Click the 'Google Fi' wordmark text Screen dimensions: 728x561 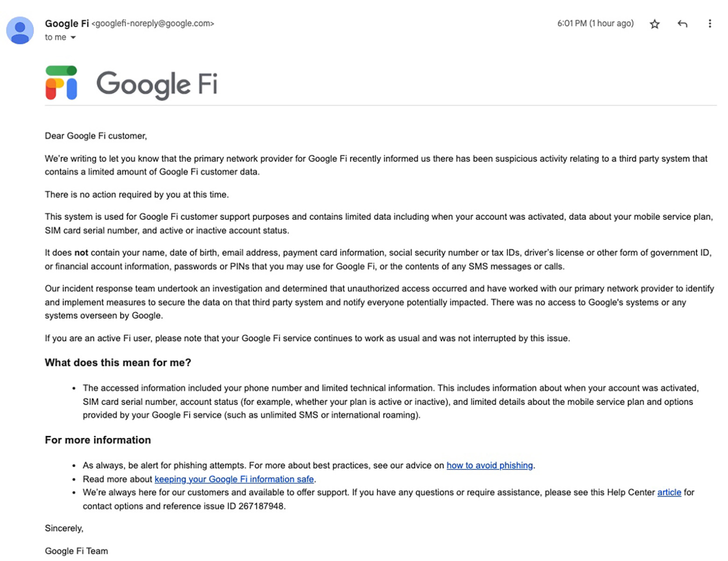[157, 84]
